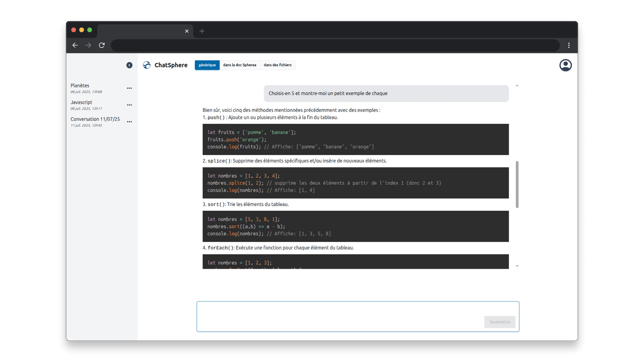Open options menu for the Javascript conversation
Screen dimensions: 644x362
coord(129,105)
